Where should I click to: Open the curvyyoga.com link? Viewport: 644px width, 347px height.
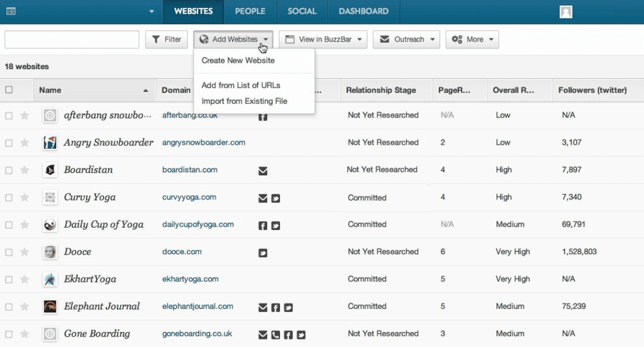coord(189,197)
